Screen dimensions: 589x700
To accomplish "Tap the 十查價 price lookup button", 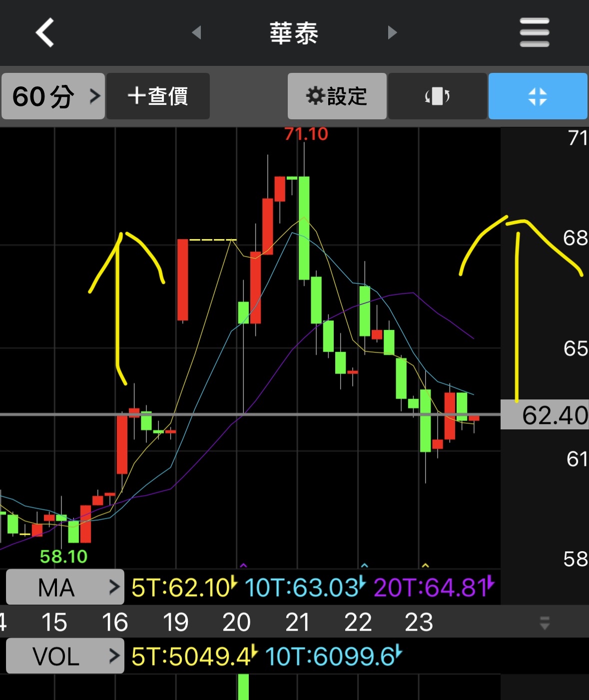I will pyautogui.click(x=158, y=96).
